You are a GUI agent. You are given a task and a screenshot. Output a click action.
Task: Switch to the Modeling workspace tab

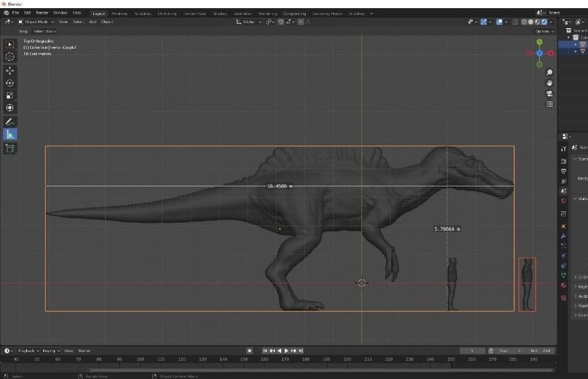[x=119, y=13]
